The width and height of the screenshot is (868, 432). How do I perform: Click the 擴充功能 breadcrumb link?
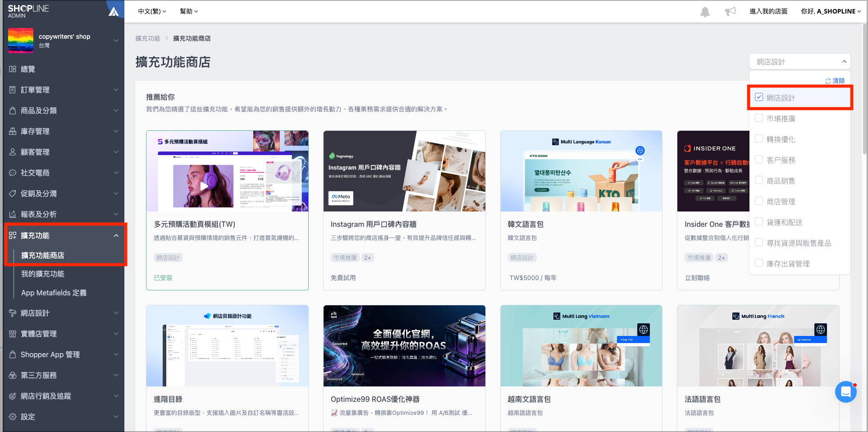148,38
